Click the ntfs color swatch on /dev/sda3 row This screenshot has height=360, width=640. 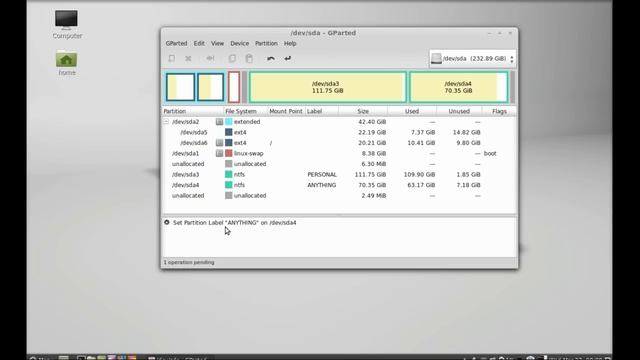pyautogui.click(x=229, y=174)
